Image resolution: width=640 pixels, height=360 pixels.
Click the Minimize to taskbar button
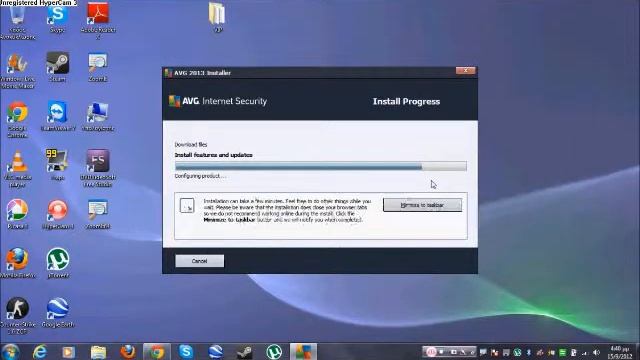tap(422, 205)
